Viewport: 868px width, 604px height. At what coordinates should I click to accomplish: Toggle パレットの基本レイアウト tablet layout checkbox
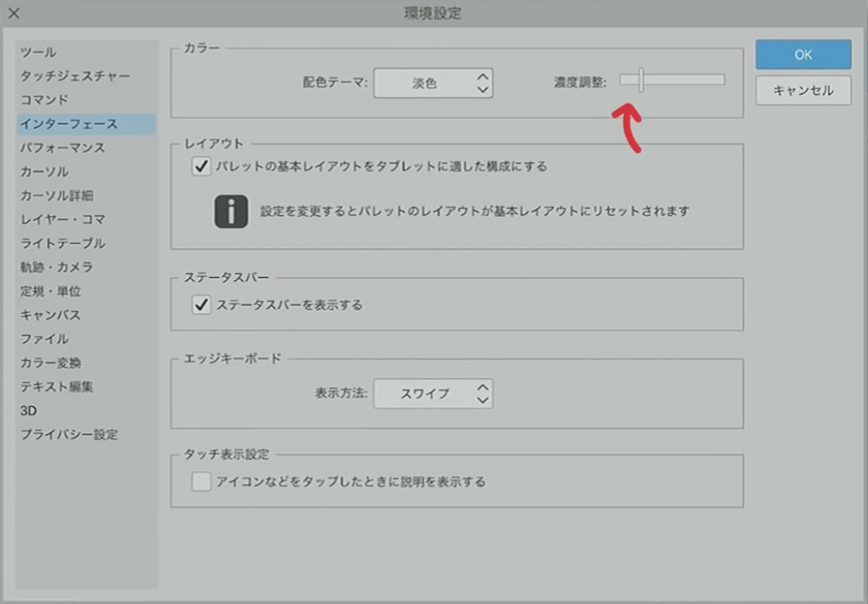pyautogui.click(x=201, y=167)
